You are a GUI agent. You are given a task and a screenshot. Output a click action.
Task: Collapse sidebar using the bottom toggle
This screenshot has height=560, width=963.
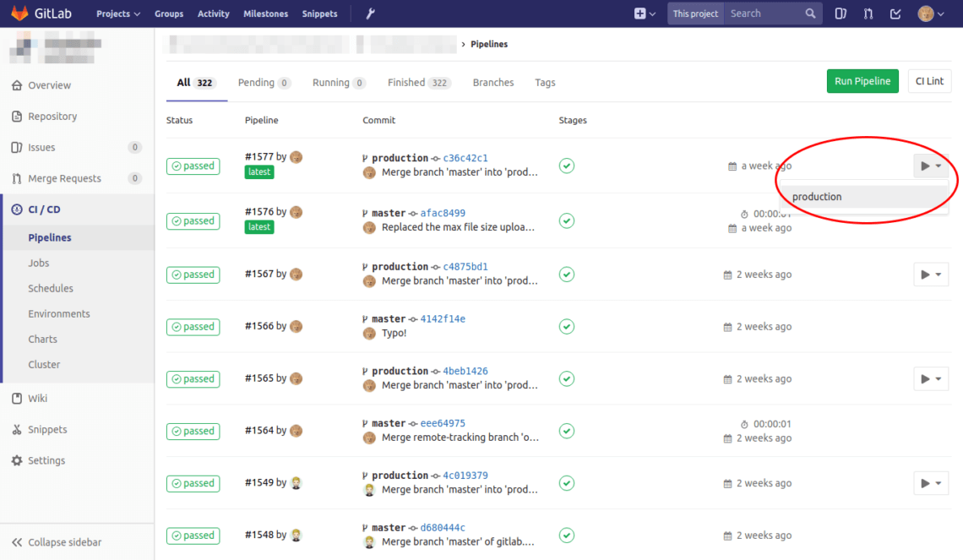tap(58, 542)
